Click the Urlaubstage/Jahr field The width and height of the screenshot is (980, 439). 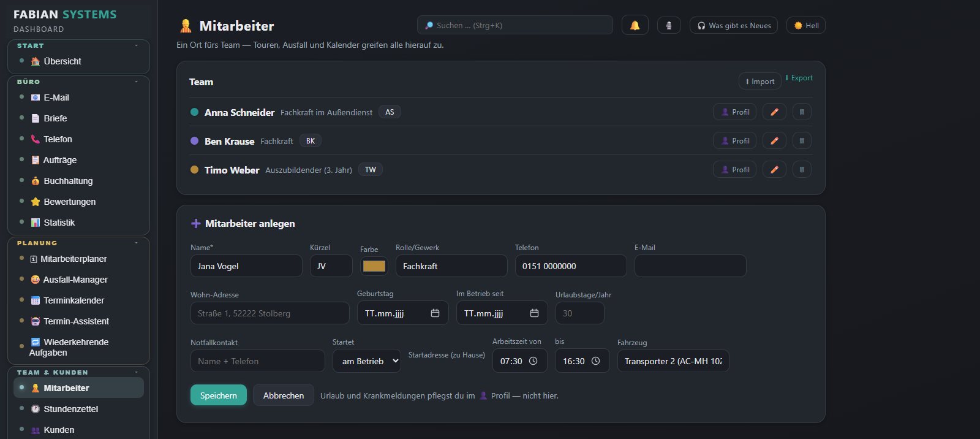click(x=580, y=313)
